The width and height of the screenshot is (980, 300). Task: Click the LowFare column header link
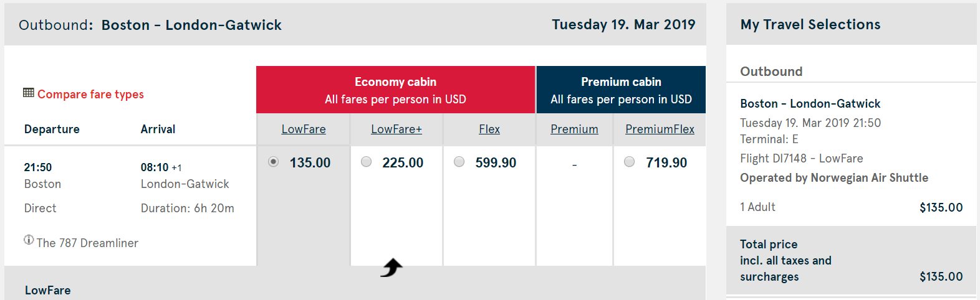pyautogui.click(x=304, y=129)
